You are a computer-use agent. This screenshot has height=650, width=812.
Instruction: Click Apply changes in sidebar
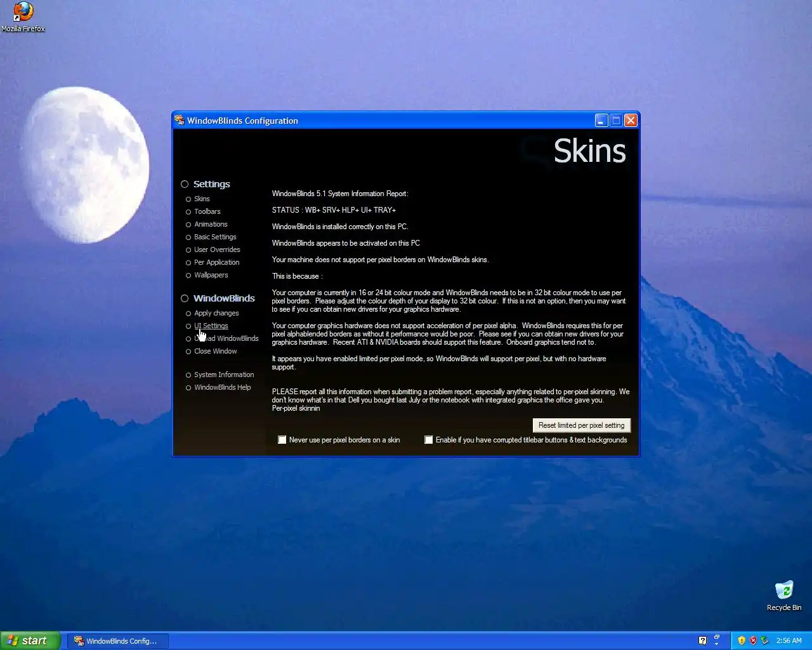coord(216,313)
